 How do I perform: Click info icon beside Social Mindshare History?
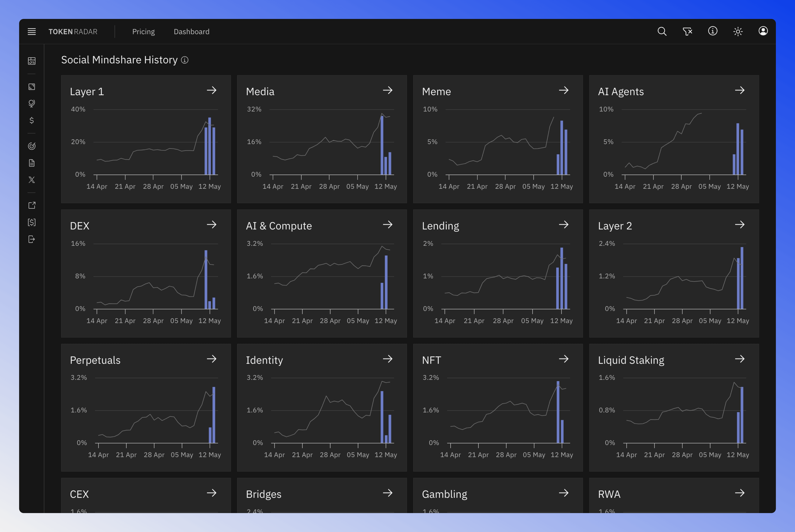coord(185,60)
